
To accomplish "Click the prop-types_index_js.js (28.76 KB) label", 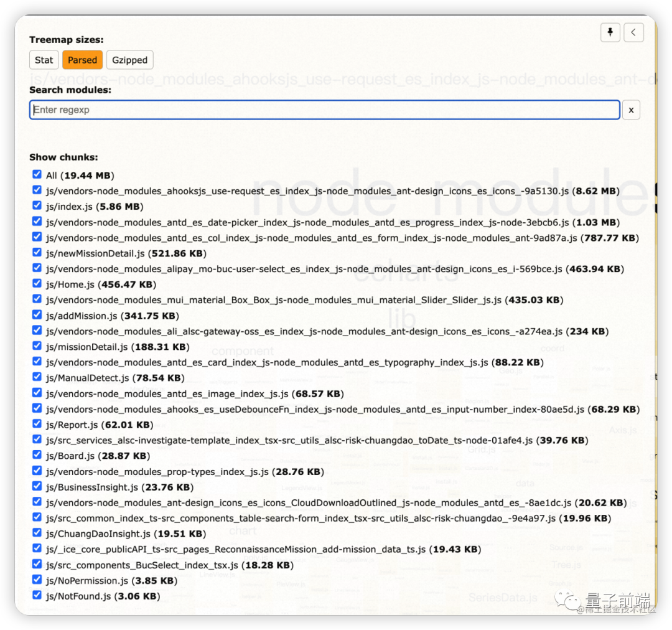I will point(185,472).
